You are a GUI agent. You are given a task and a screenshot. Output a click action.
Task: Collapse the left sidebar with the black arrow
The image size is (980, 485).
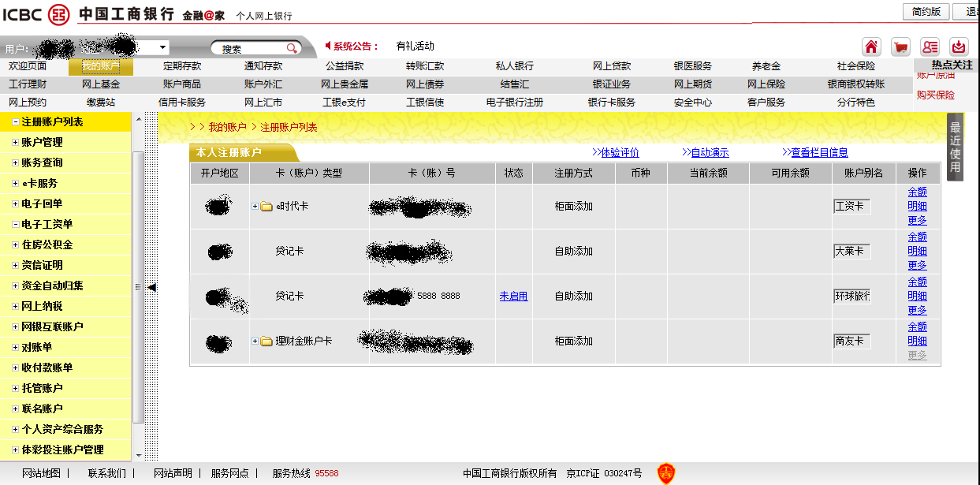click(151, 287)
